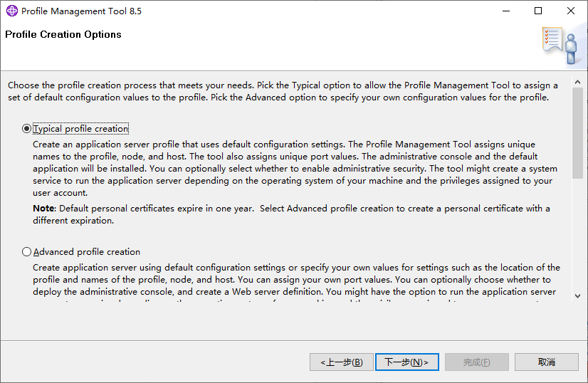Click the 完成(F) finish button
This screenshot has height=383, width=588.
[x=476, y=362]
